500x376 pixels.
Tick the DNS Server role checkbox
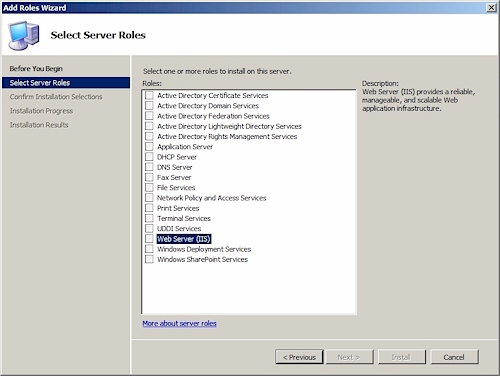click(x=149, y=167)
